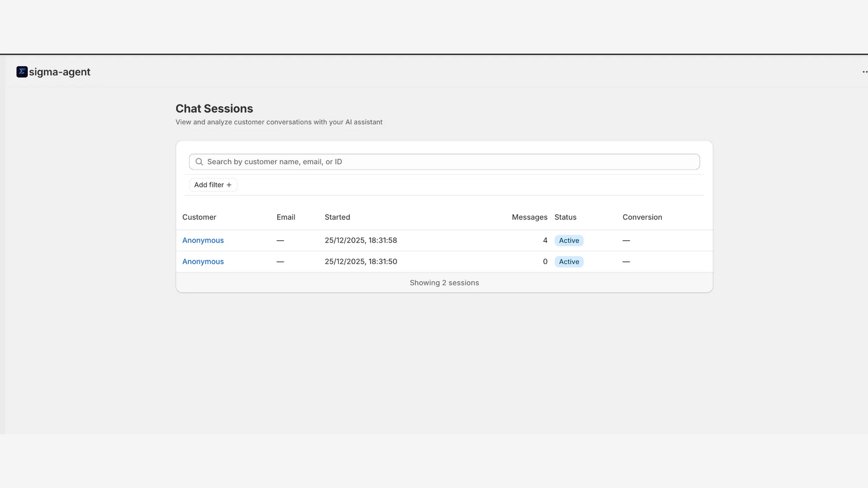Click the Active badge on the first session
Image resolution: width=868 pixels, height=488 pixels.
[x=569, y=240]
